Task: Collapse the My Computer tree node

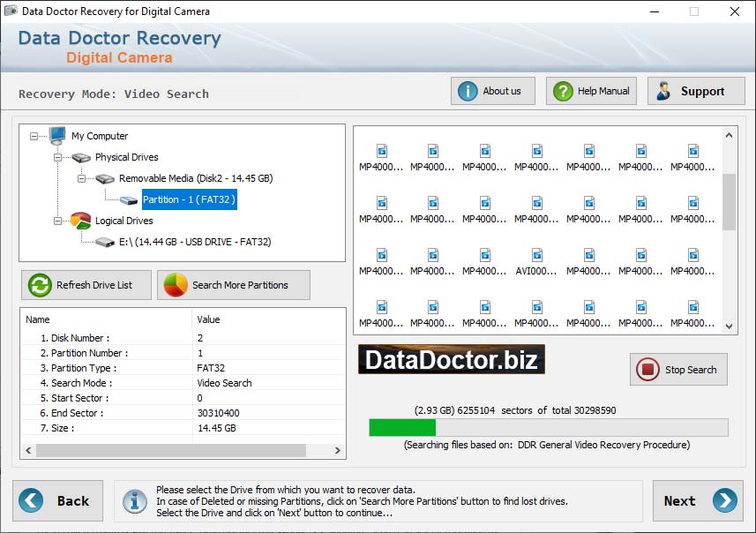Action: point(34,136)
